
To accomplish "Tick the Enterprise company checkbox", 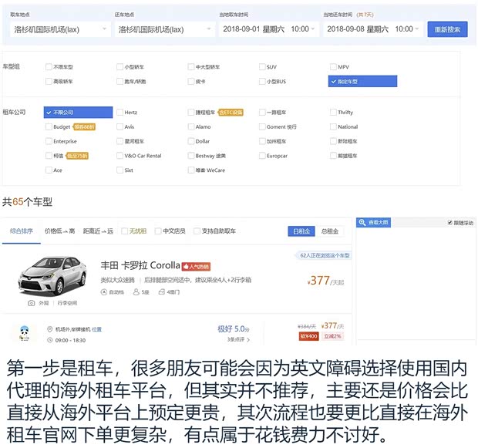I will click(49, 141).
